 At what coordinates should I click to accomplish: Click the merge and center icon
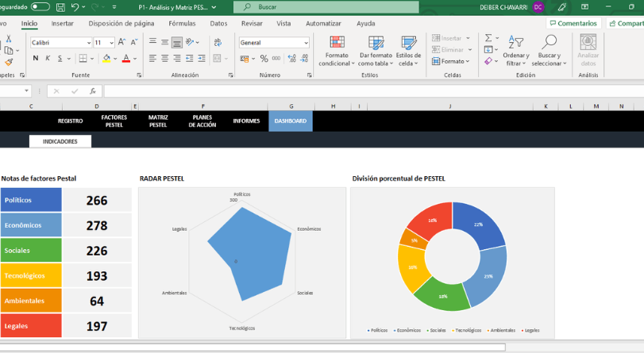[218, 58]
